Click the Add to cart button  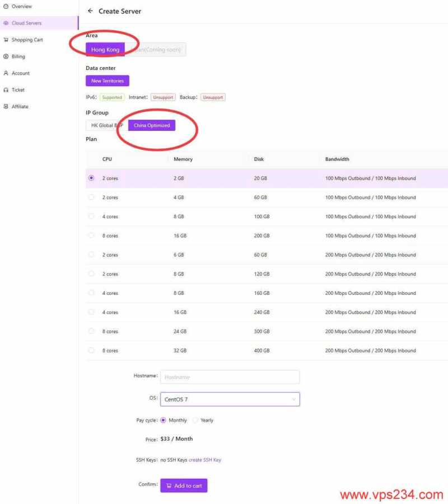point(184,486)
